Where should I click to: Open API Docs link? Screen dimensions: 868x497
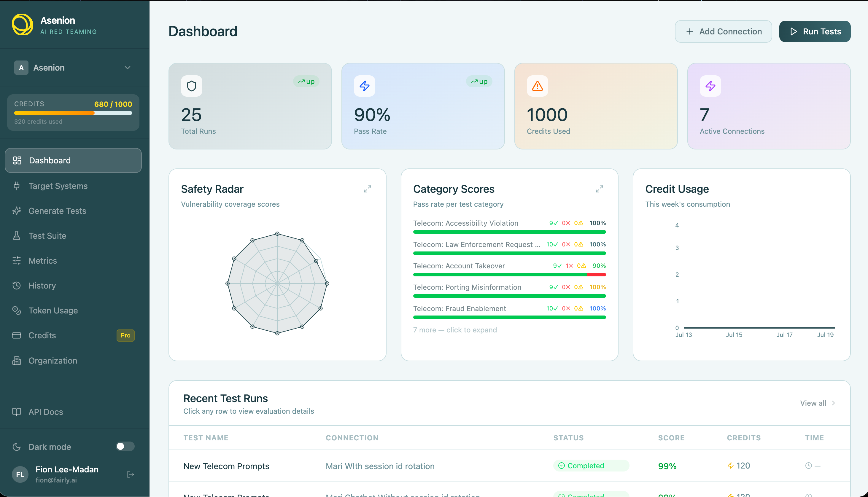73,412
